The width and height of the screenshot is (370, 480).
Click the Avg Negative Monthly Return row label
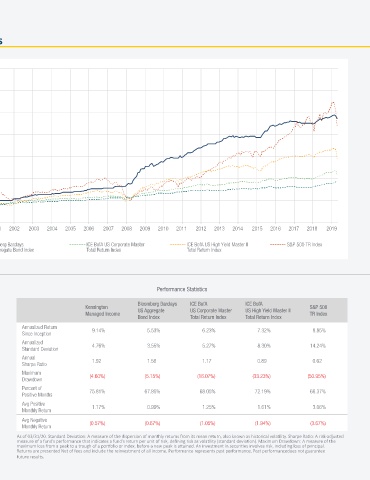click(36, 423)
